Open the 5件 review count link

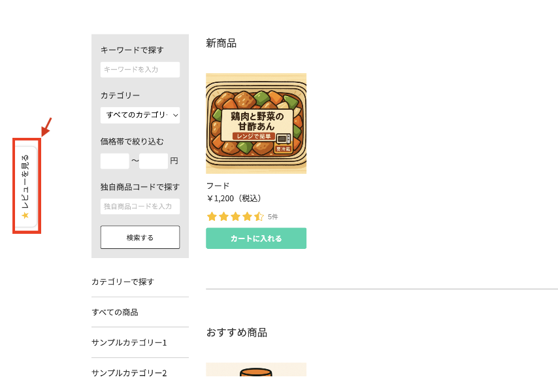273,217
